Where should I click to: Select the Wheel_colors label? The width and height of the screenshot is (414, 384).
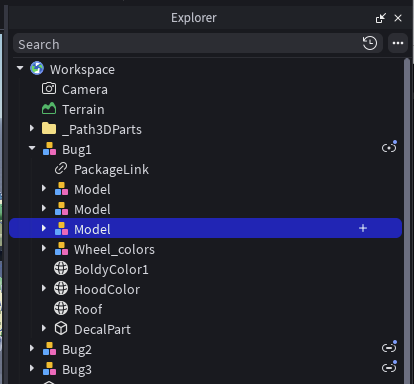point(114,250)
